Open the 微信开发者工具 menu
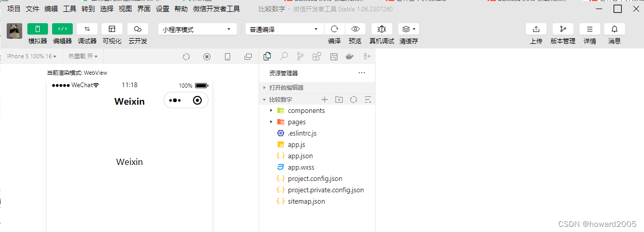This screenshot has height=232, width=644. (x=217, y=9)
